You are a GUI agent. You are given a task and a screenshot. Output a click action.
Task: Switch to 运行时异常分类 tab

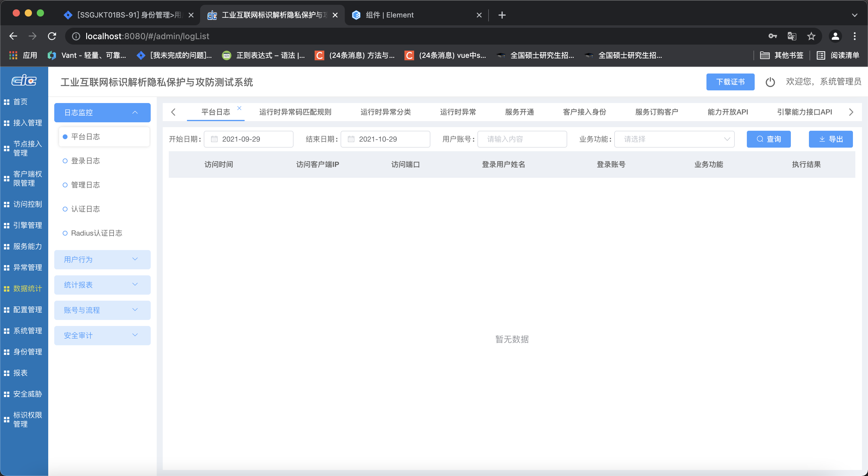tap(385, 112)
